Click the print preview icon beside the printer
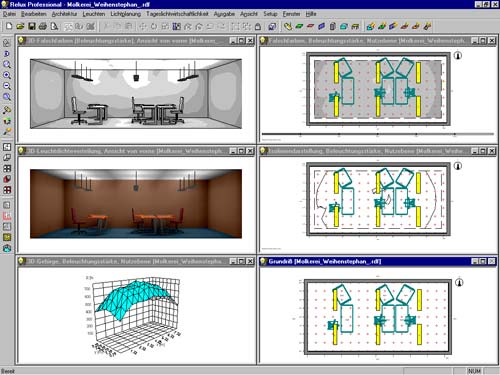Viewport: 500px width, 375px height. click(x=54, y=26)
